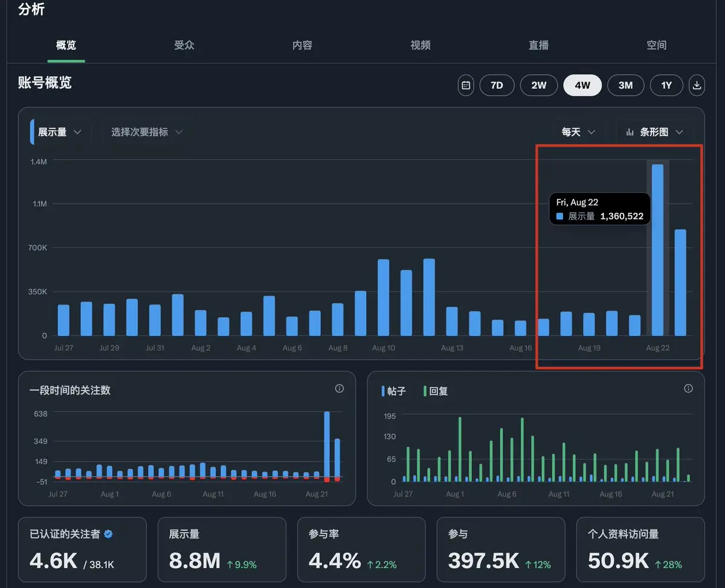
Task: Open the 选择次要指标 dropdown
Action: pos(146,132)
